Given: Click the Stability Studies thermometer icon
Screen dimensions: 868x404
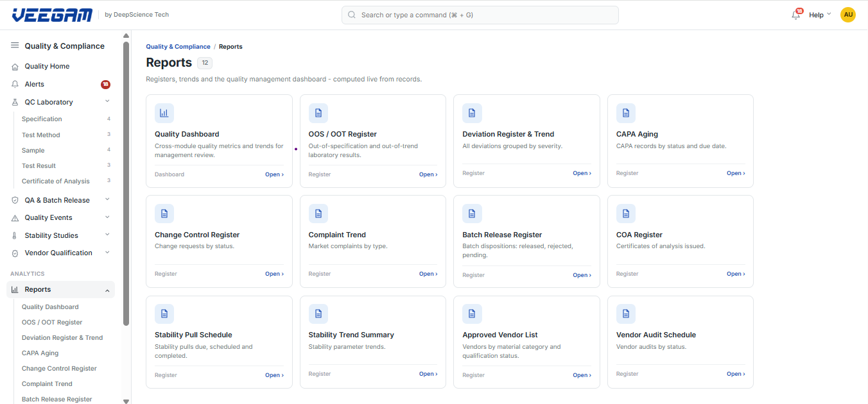Looking at the screenshot, I should pos(15,235).
